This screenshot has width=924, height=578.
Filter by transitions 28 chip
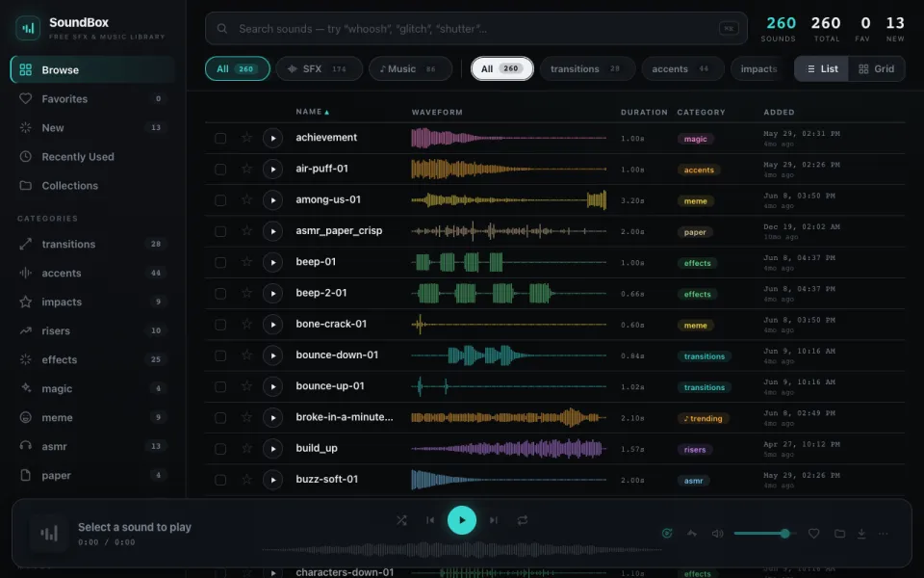[587, 69]
